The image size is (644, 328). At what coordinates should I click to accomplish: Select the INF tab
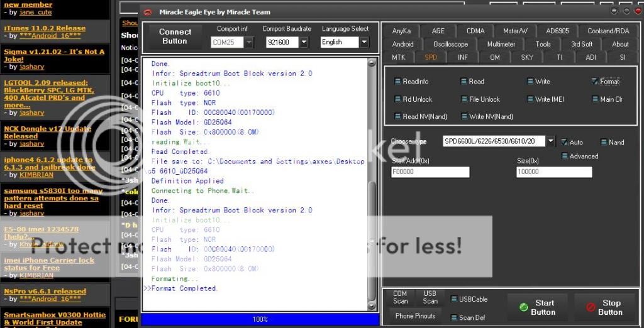[463, 57]
